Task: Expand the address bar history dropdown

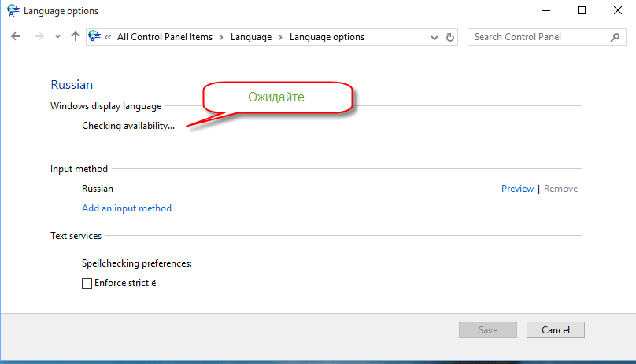Action: pyautogui.click(x=434, y=37)
